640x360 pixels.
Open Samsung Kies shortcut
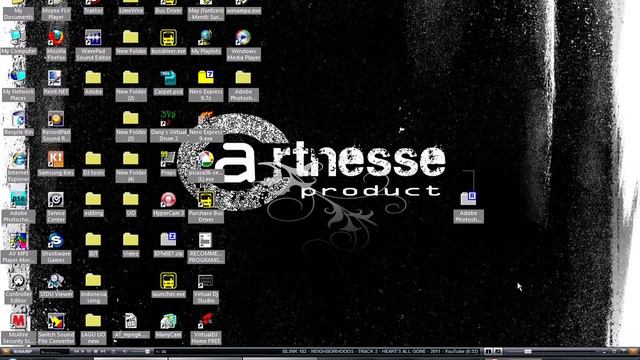point(56,159)
